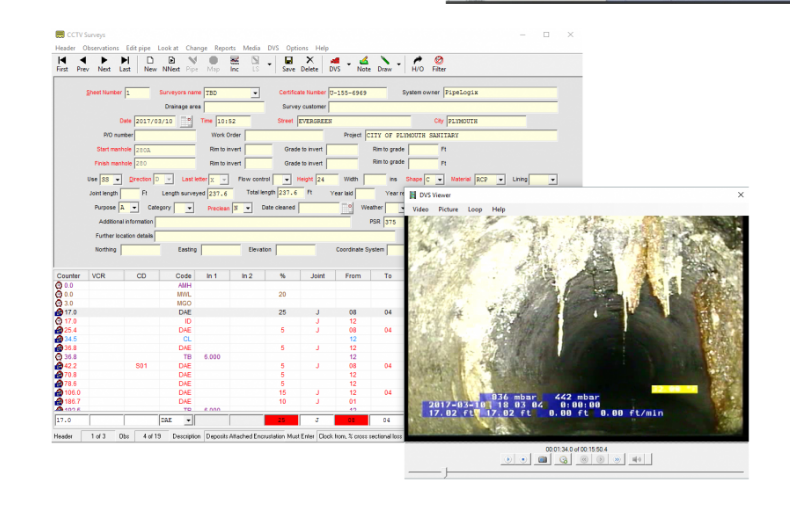Open the Header menu

65,48
